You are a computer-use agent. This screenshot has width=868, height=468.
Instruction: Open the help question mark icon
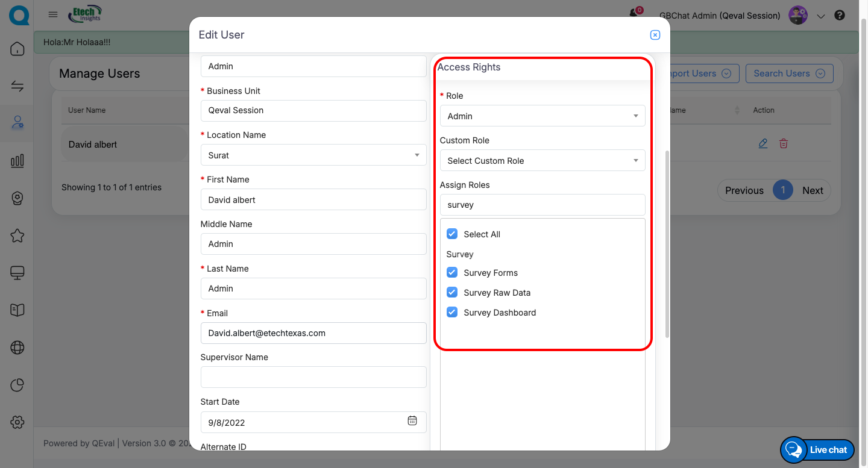840,16
